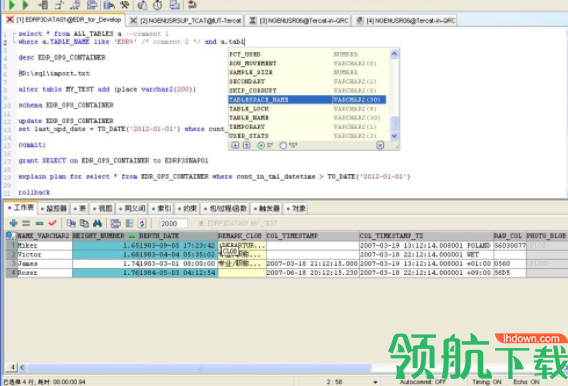Switch to tab [4] NGENUSR06@Tercat-in-QRC

pyautogui.click(x=405, y=20)
